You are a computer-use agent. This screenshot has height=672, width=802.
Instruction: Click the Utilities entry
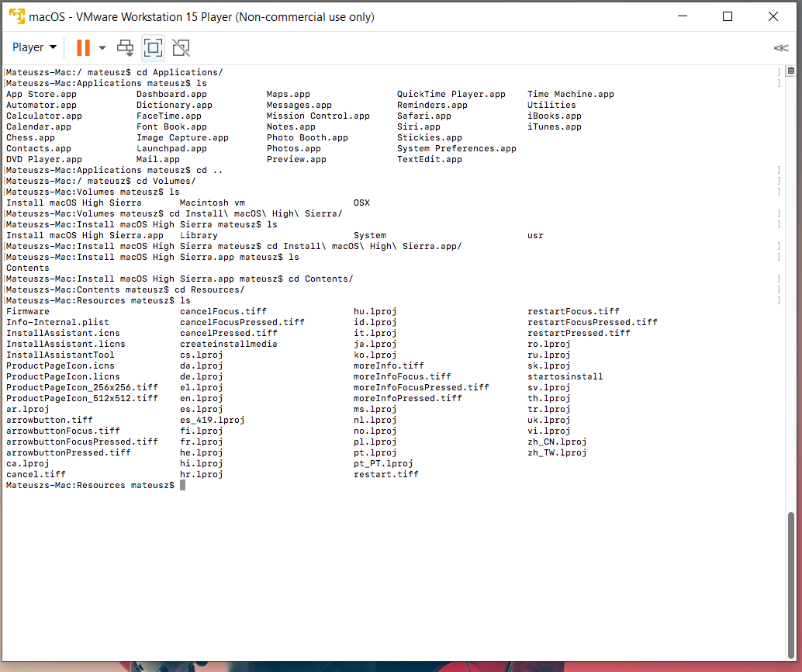(x=551, y=105)
